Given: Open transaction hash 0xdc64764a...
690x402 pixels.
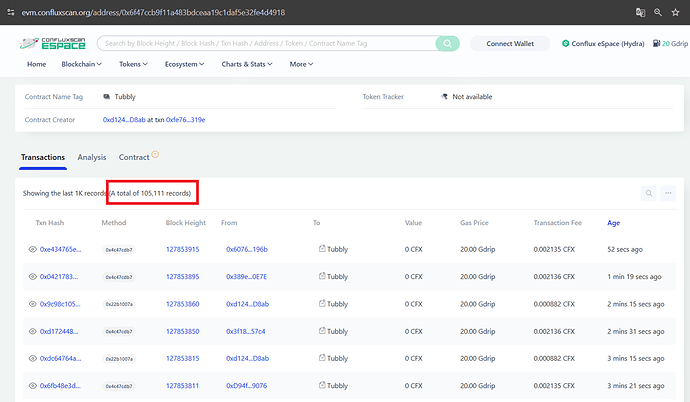Looking at the screenshot, I should 60,358.
